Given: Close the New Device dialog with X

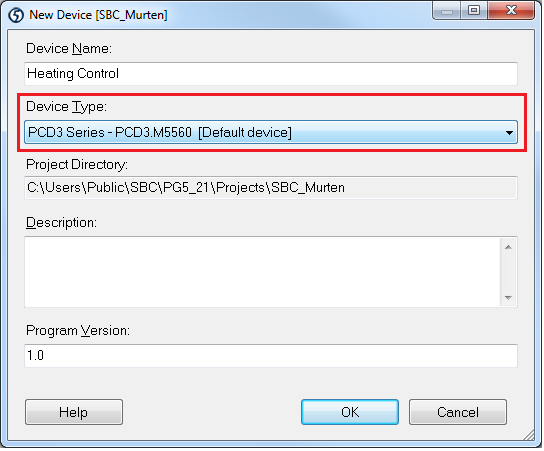Looking at the screenshot, I should 511,11.
